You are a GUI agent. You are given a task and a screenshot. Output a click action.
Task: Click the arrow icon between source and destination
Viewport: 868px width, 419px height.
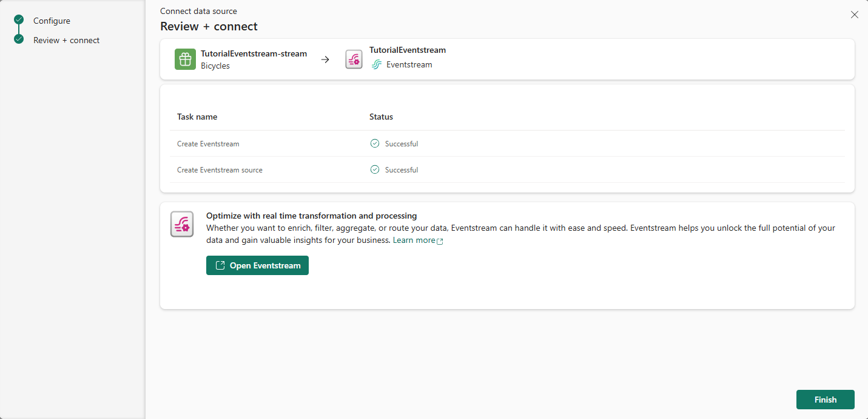pyautogui.click(x=325, y=59)
